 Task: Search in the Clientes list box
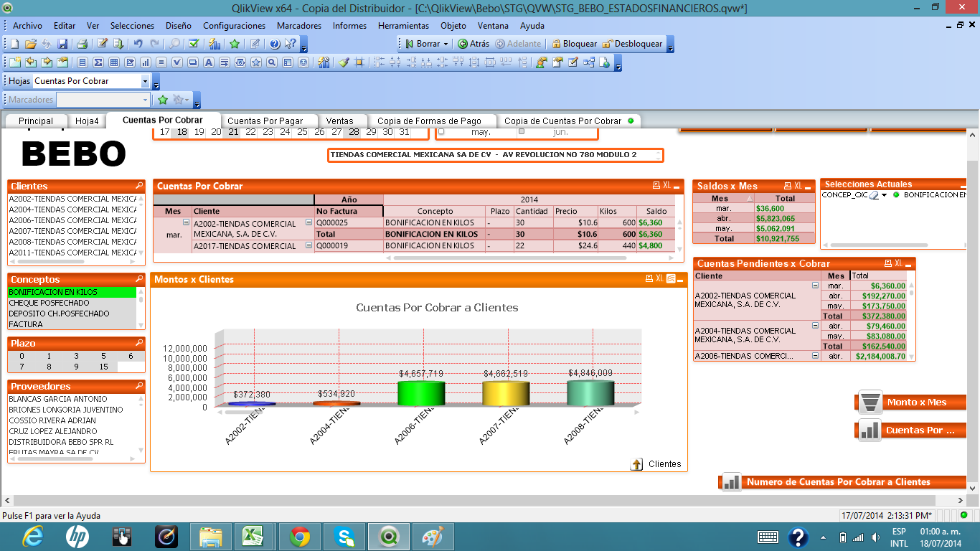pyautogui.click(x=139, y=186)
